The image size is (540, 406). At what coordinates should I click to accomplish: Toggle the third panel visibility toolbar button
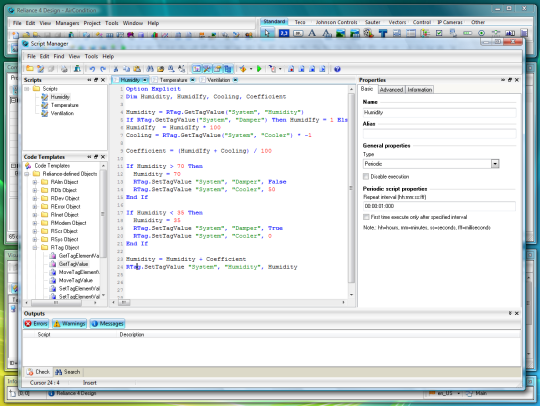(218, 69)
